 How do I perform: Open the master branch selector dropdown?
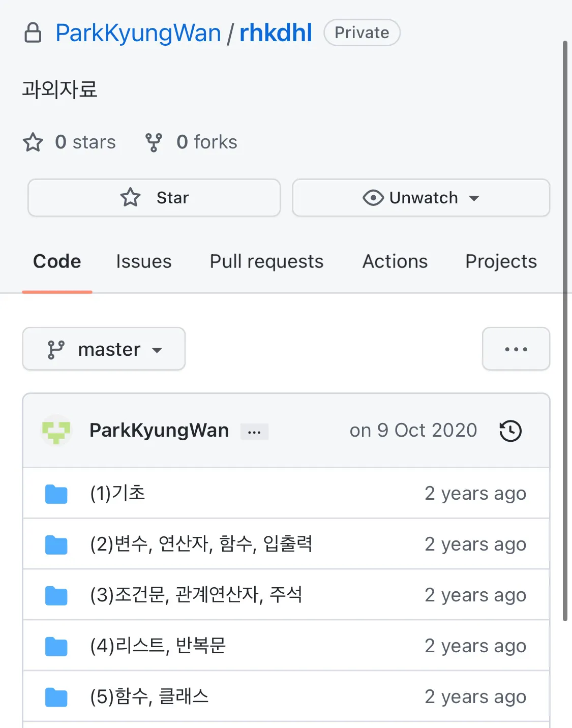coord(104,349)
